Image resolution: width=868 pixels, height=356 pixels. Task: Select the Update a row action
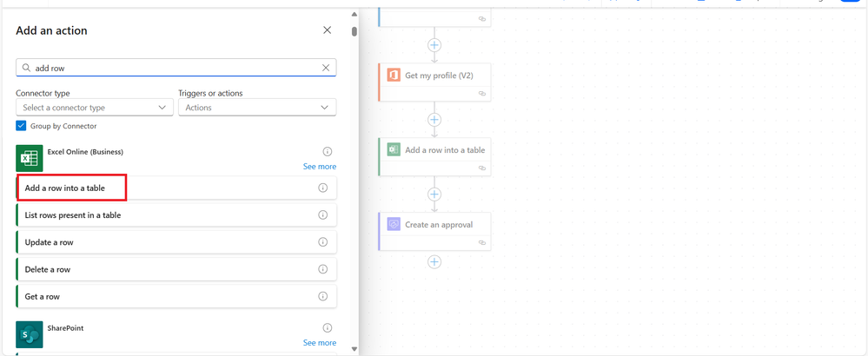point(176,242)
